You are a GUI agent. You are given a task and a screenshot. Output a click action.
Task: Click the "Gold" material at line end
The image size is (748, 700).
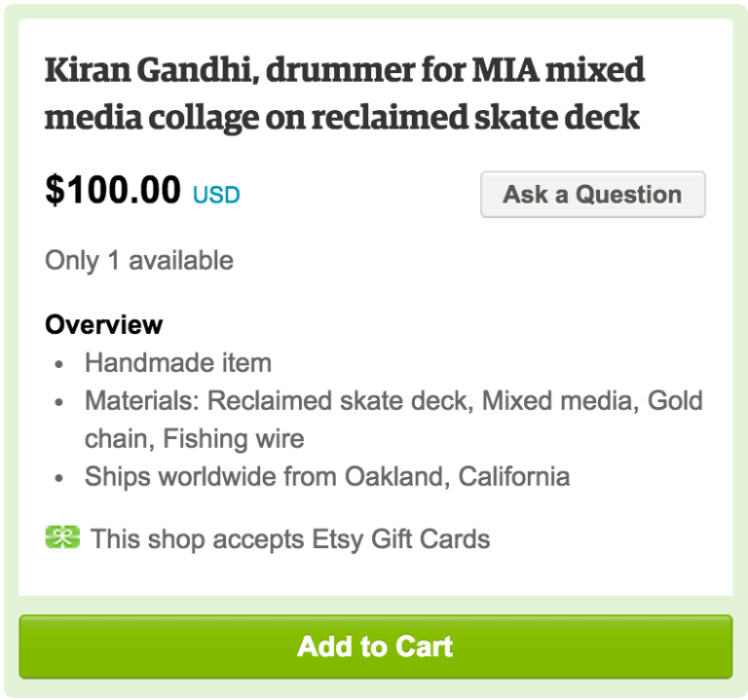click(x=675, y=401)
